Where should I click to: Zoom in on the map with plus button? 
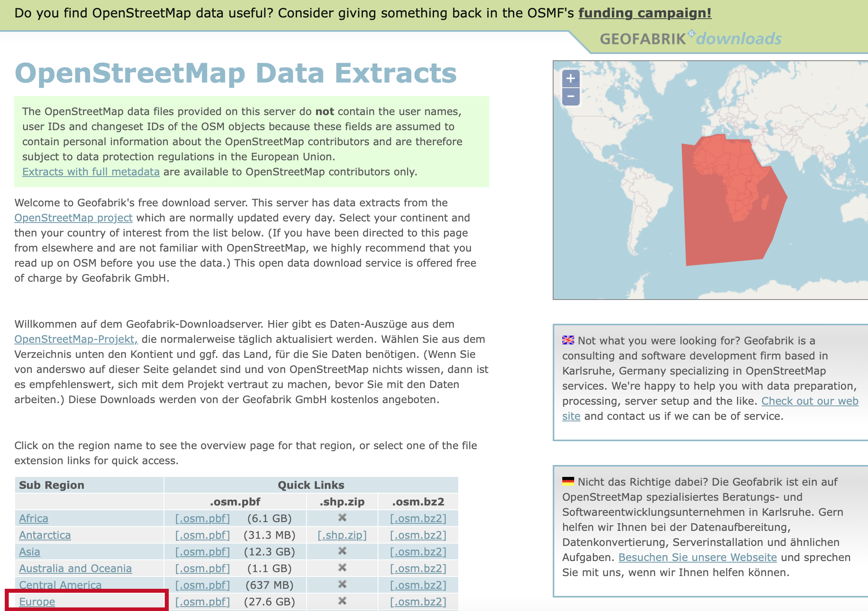tap(571, 79)
